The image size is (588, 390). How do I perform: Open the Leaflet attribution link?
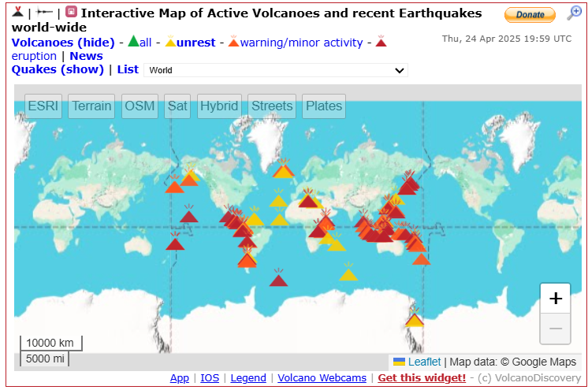pyautogui.click(x=424, y=362)
